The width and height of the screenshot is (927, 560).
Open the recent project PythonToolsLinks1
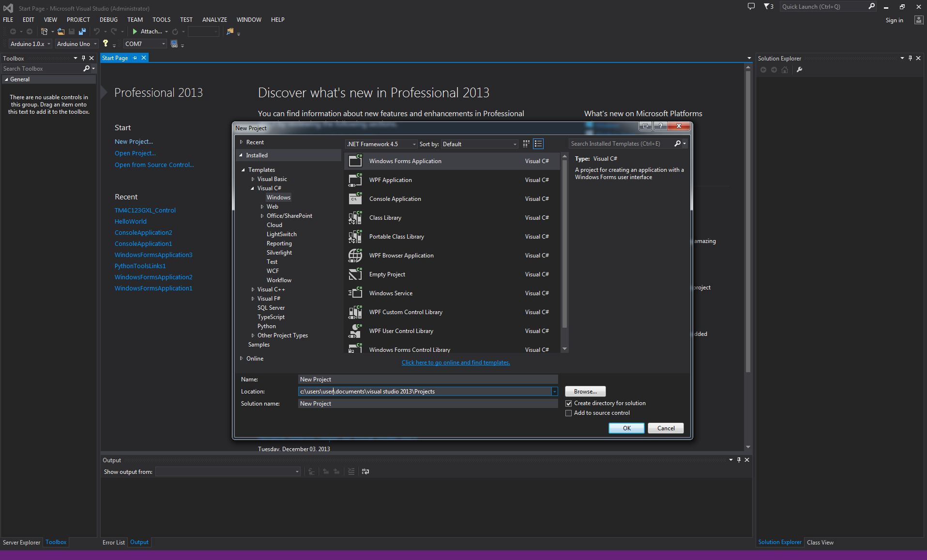(140, 266)
